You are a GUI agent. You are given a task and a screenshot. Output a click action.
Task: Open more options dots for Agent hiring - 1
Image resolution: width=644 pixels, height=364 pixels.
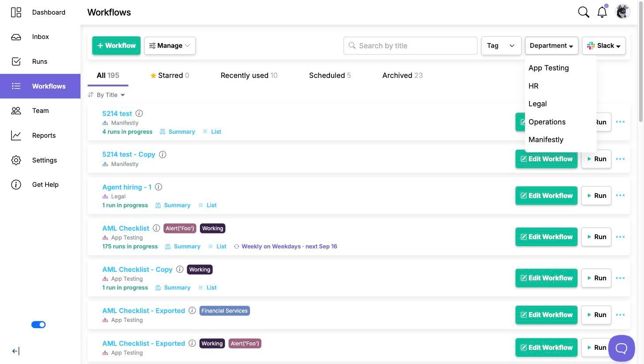(620, 195)
